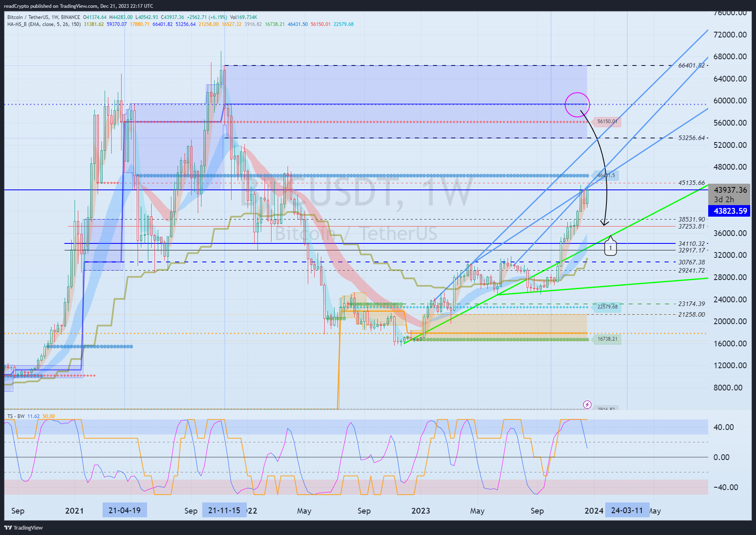The height and width of the screenshot is (535, 756).
Task: Click the Vol169.734K volume readout
Action: pos(243,17)
